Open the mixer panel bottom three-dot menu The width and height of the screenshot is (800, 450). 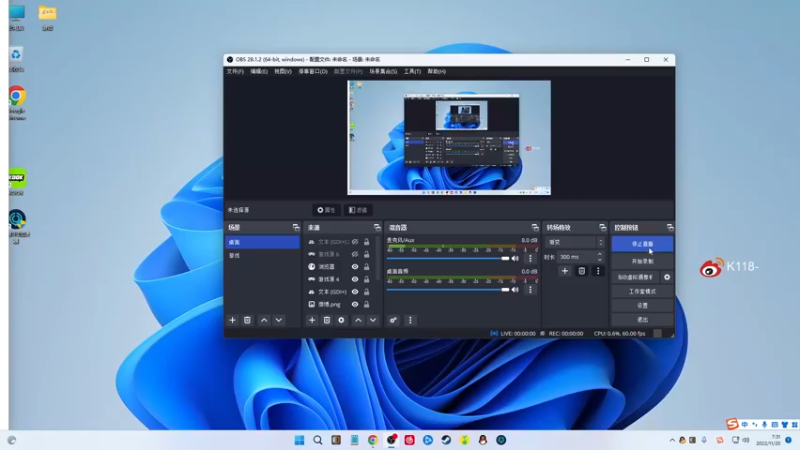coord(410,320)
